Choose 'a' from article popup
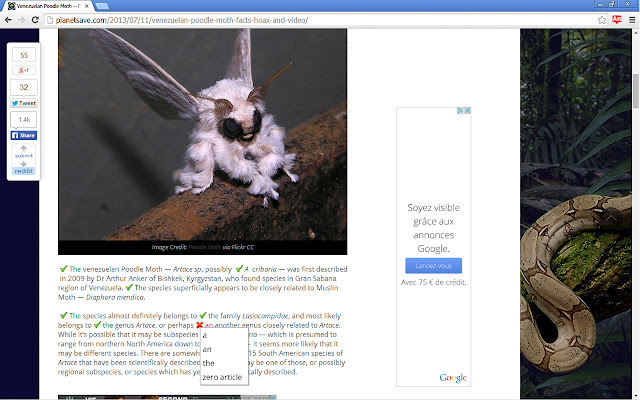Screen dimensions: 640x400 224,336
